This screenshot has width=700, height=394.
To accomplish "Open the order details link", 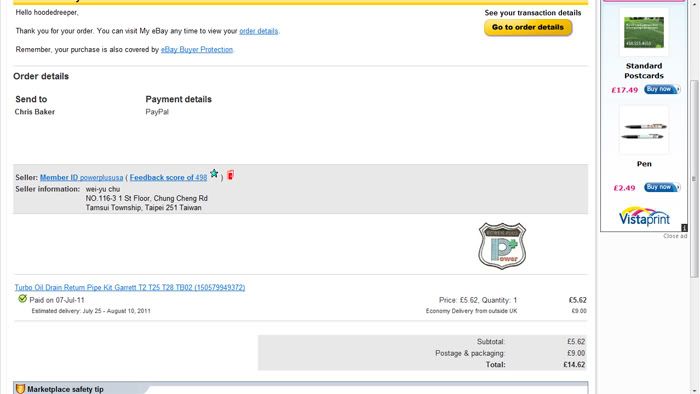I will (x=258, y=31).
